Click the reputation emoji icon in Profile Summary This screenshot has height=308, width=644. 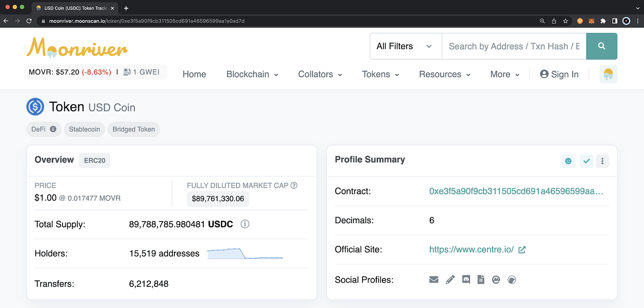click(x=568, y=161)
